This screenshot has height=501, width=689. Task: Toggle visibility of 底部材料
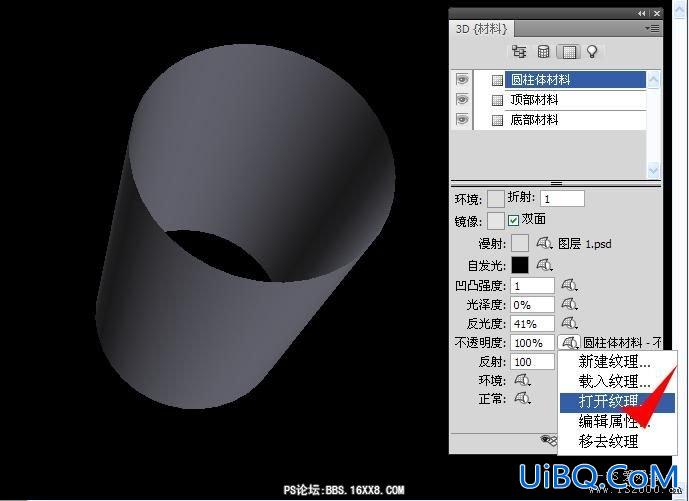(x=462, y=119)
